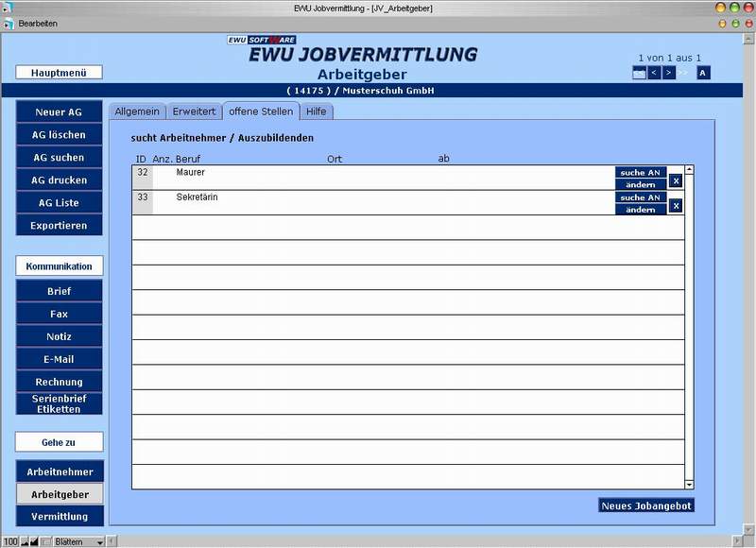Select the Arbeitgeber navigation button
Image resolution: width=756 pixels, height=548 pixels.
tap(60, 494)
